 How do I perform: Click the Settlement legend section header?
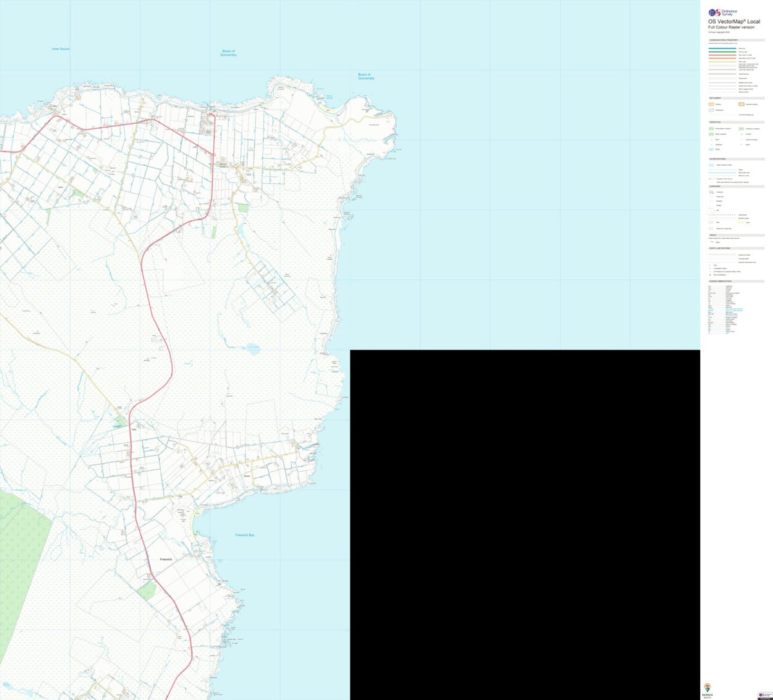[736, 97]
